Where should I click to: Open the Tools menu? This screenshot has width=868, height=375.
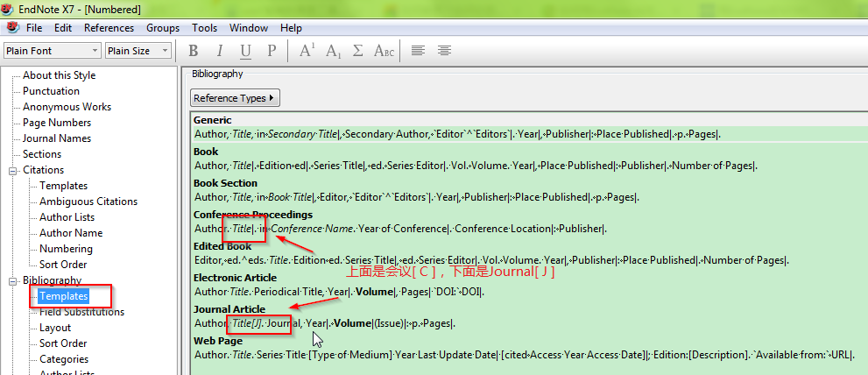tap(205, 28)
